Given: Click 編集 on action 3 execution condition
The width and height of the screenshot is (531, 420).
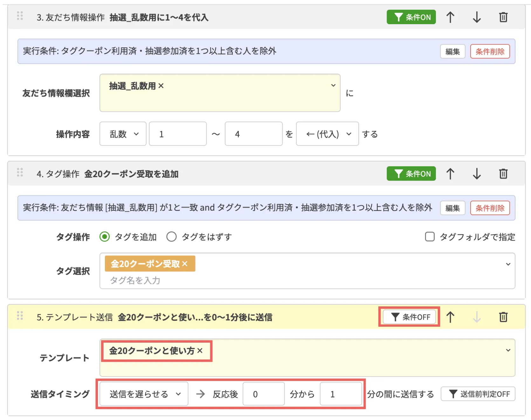Looking at the screenshot, I should [x=453, y=52].
